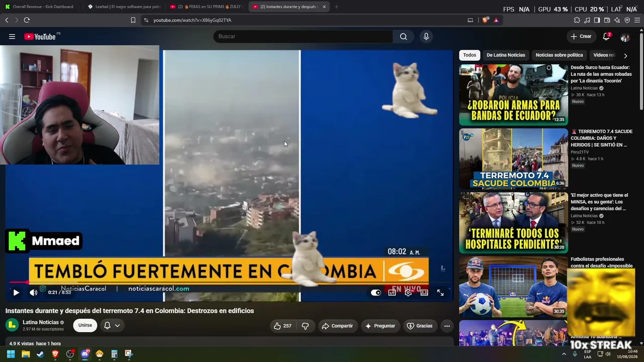The image size is (644, 362).
Task: Open the browser extensions puzzle icon
Action: click(x=577, y=20)
